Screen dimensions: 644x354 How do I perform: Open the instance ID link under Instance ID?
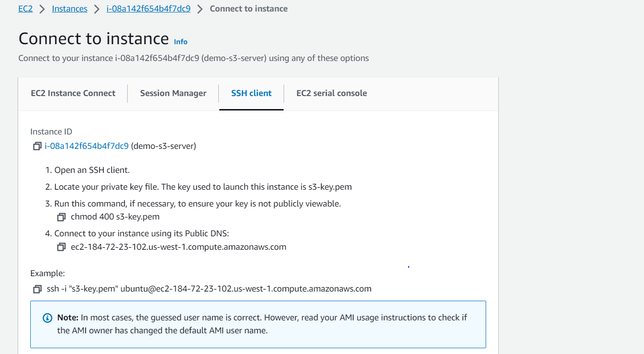pyautogui.click(x=86, y=146)
